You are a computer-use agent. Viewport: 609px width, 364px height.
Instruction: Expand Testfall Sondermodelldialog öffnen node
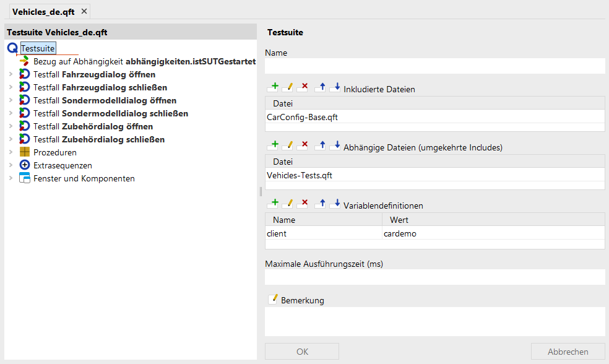(11, 100)
